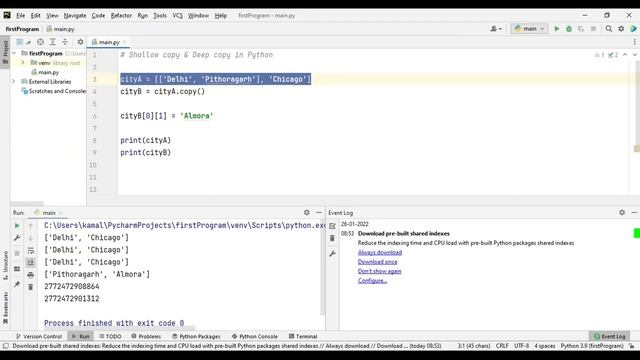640x360 pixels.
Task: Print the Run console output
Action: tap(31, 275)
